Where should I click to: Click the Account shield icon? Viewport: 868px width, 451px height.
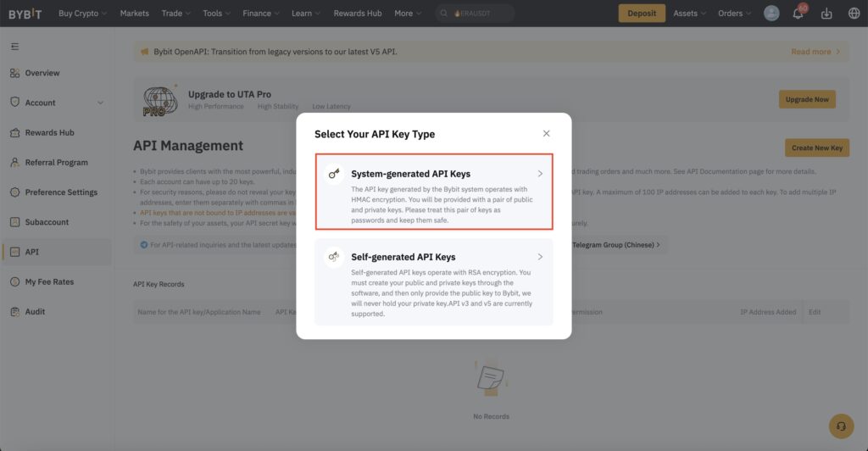(15, 103)
